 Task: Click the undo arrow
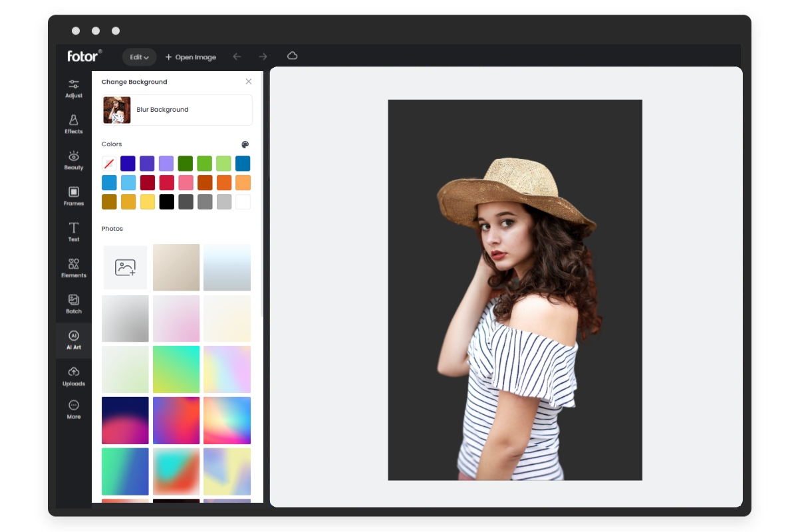point(237,57)
